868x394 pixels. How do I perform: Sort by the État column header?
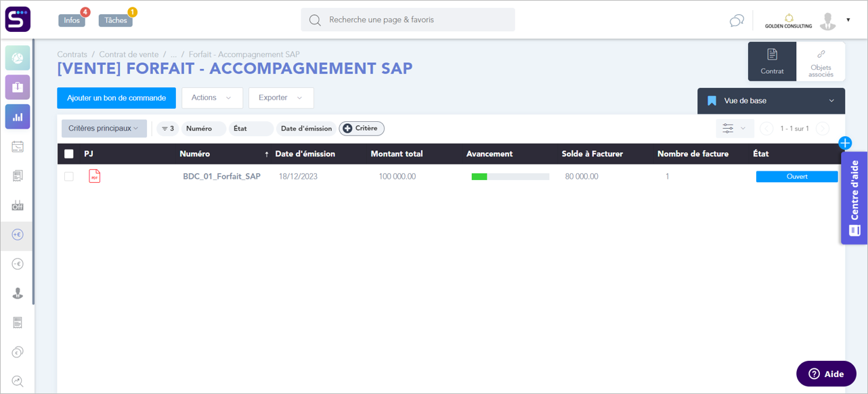[761, 154]
